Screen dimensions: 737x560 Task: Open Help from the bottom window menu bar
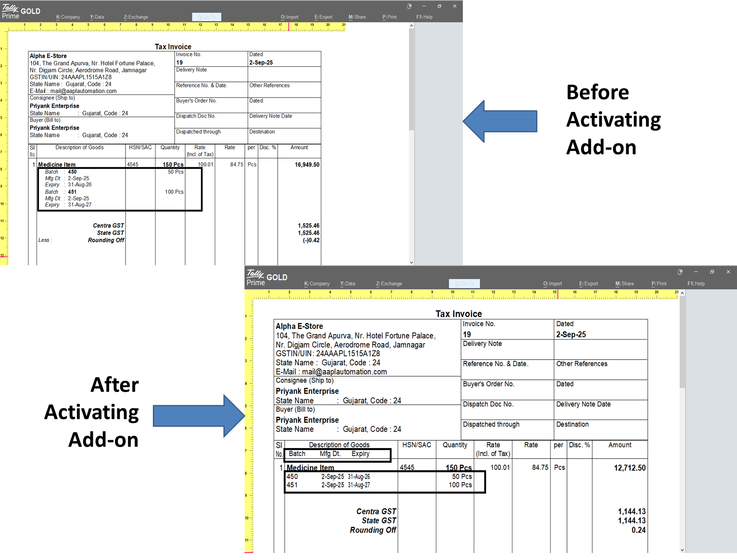pos(696,284)
